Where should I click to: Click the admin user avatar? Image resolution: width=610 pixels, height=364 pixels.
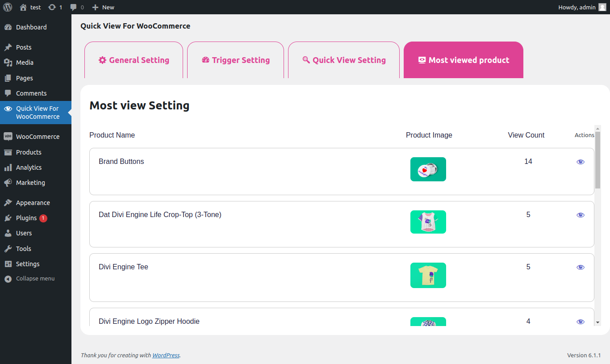coord(602,7)
